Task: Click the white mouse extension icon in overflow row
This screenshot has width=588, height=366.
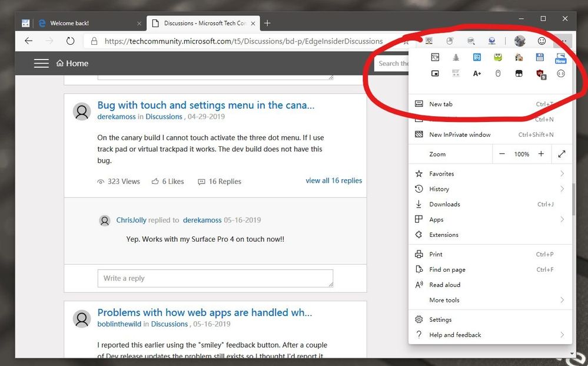Action: tap(498, 74)
